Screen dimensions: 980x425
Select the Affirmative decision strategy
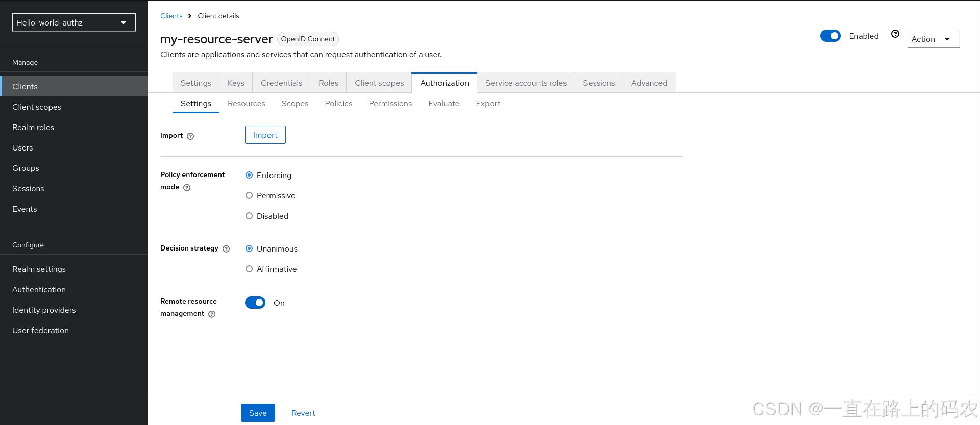coord(249,269)
